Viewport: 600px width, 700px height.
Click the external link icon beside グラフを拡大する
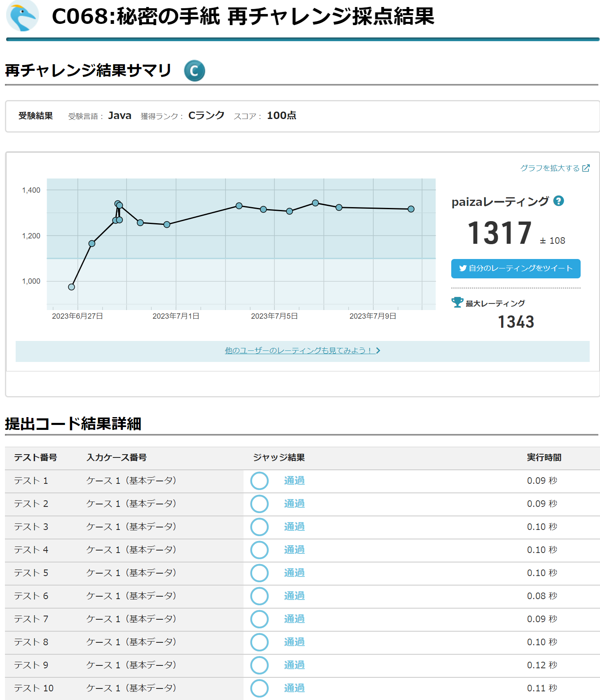(586, 168)
